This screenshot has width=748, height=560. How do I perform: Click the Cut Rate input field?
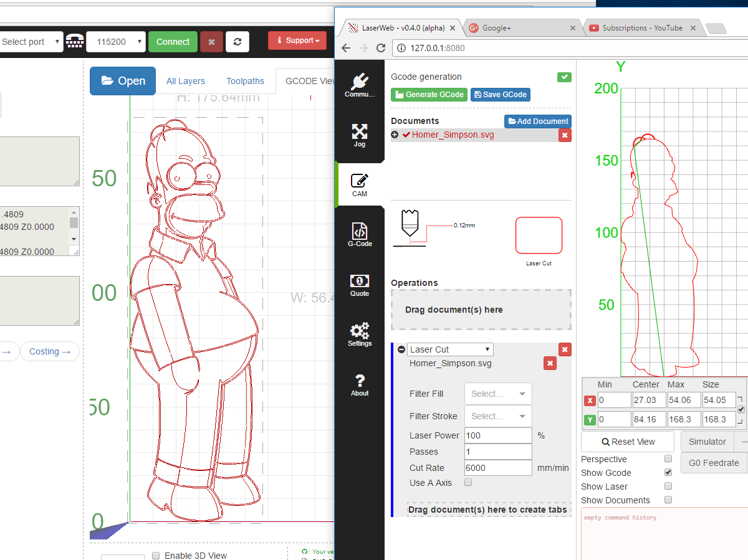point(498,468)
